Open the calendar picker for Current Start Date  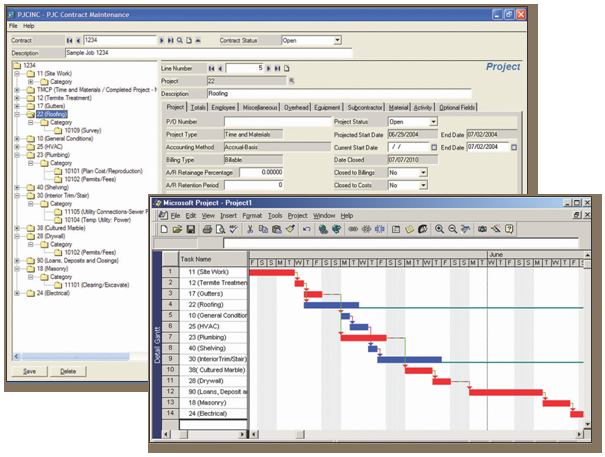[433, 147]
